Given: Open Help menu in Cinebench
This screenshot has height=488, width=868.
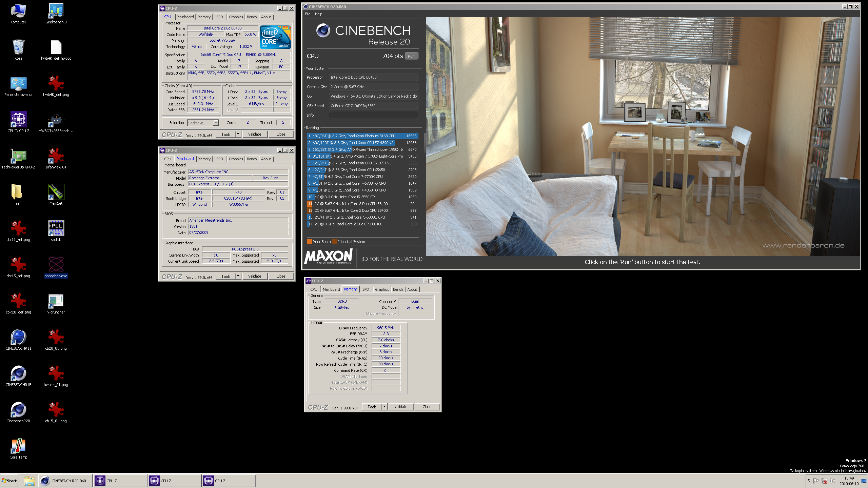Looking at the screenshot, I should pos(319,14).
